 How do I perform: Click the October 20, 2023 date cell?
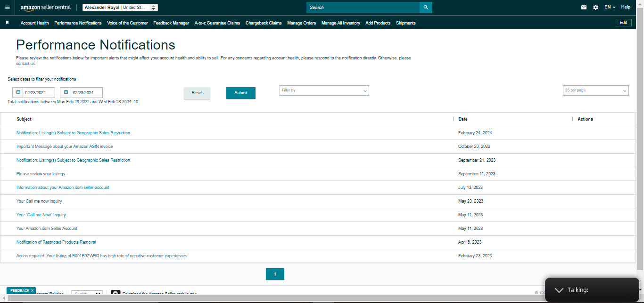474,147
